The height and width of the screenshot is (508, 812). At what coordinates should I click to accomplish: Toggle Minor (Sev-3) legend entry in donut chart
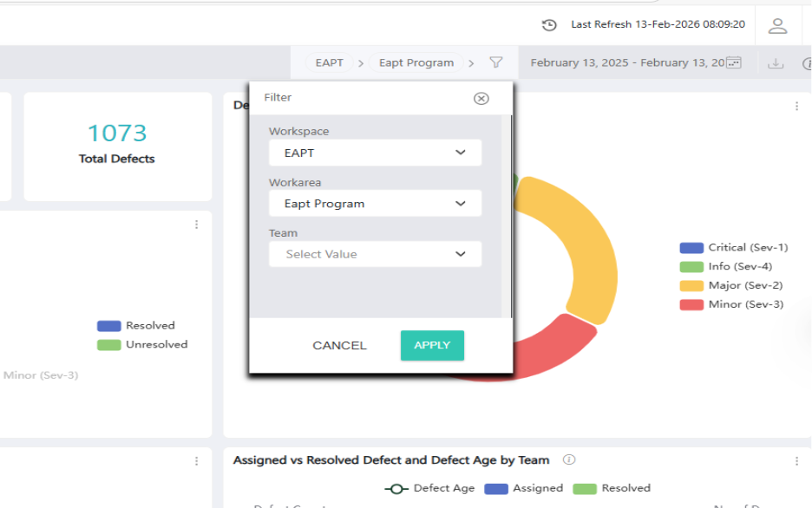731,304
